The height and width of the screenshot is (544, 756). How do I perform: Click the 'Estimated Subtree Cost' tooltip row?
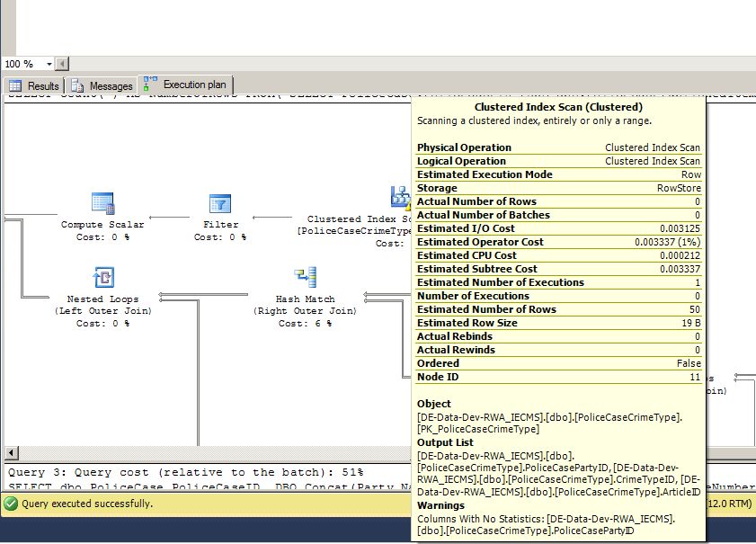(559, 269)
